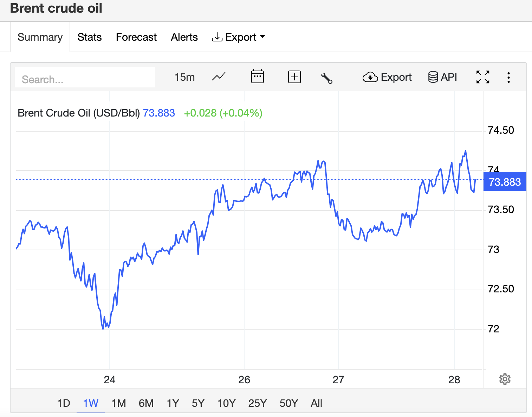Image resolution: width=532 pixels, height=417 pixels.
Task: Click the 74.50 axis label
Action: pyautogui.click(x=501, y=130)
